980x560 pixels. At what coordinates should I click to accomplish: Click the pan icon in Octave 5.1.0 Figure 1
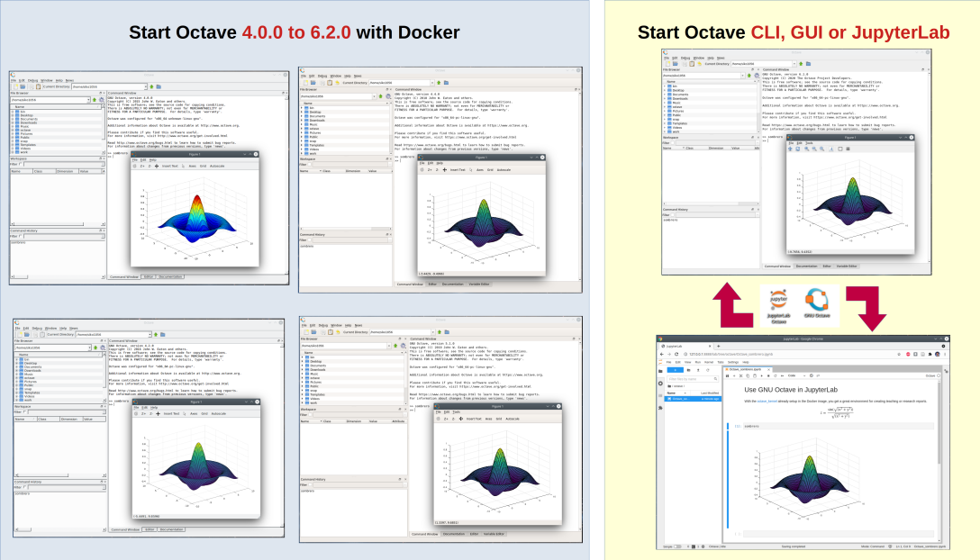[x=460, y=419]
